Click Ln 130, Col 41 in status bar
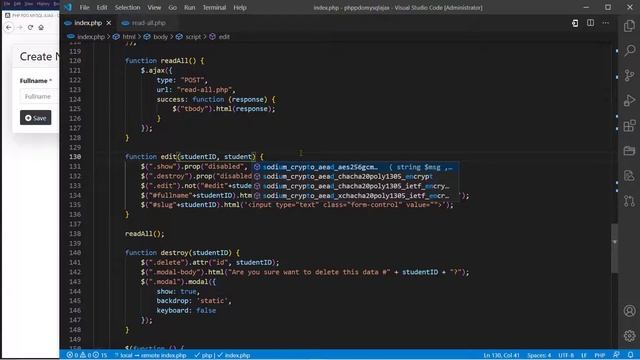 501,355
